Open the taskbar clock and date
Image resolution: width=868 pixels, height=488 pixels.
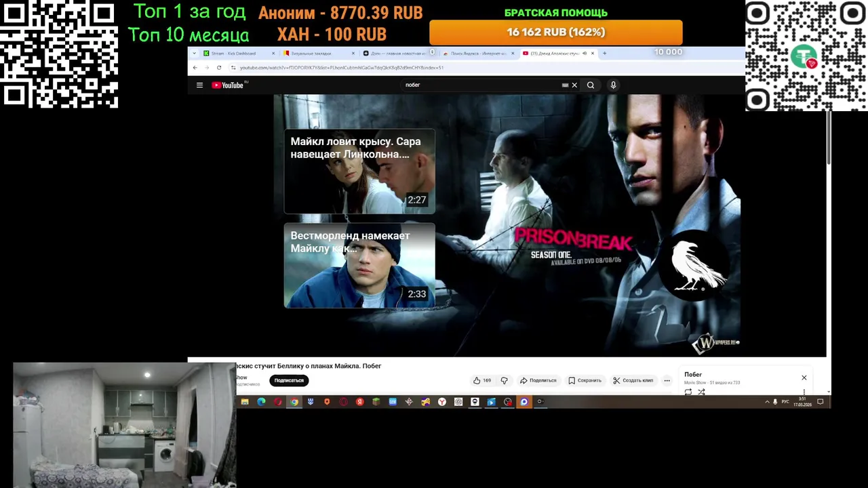[x=803, y=402]
